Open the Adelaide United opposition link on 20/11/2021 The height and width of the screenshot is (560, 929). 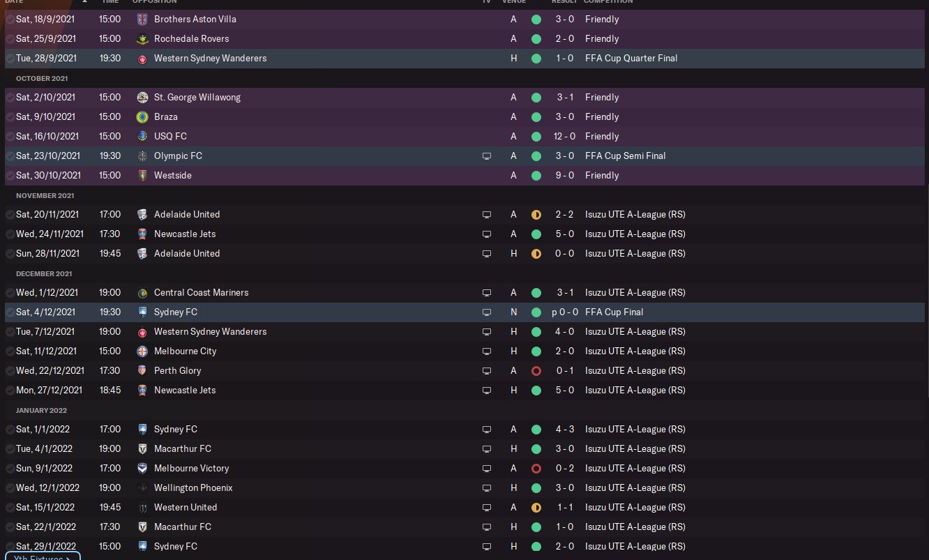(187, 214)
